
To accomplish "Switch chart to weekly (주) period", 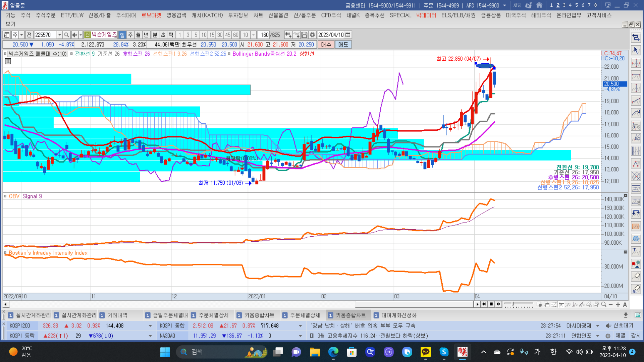I will tap(130, 35).
